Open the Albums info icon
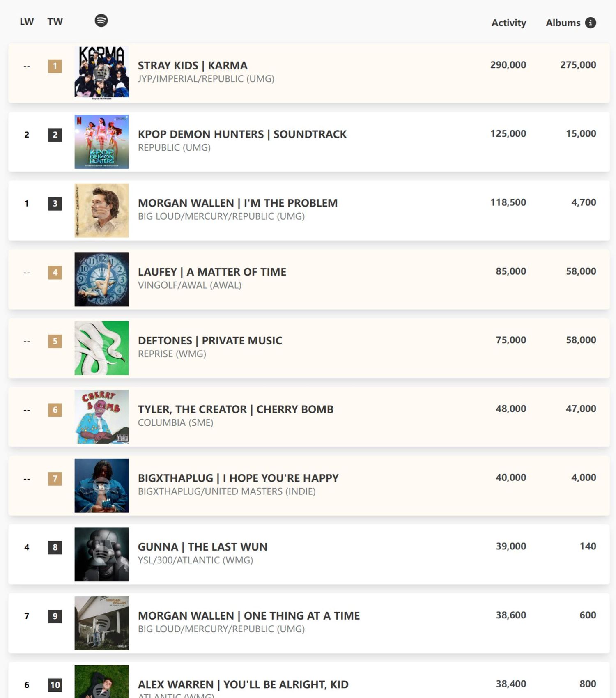Image resolution: width=616 pixels, height=698 pixels. click(x=591, y=23)
